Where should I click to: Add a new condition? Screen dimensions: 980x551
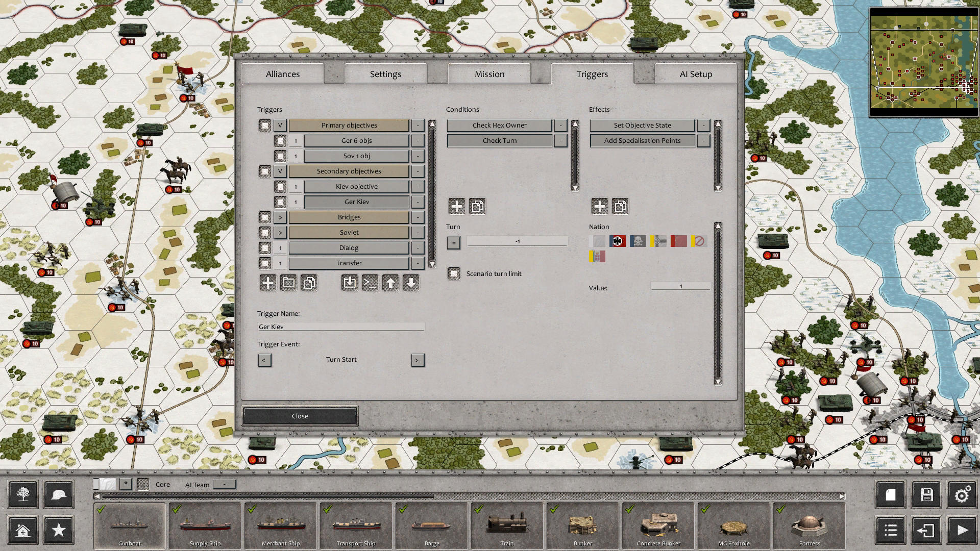tap(457, 206)
